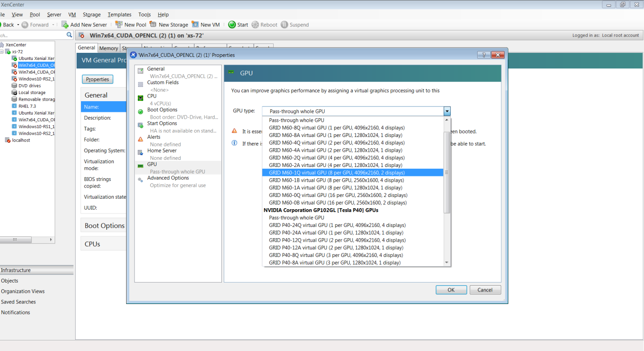The width and height of the screenshot is (644, 351).
Task: Click the OK button
Action: coord(451,290)
